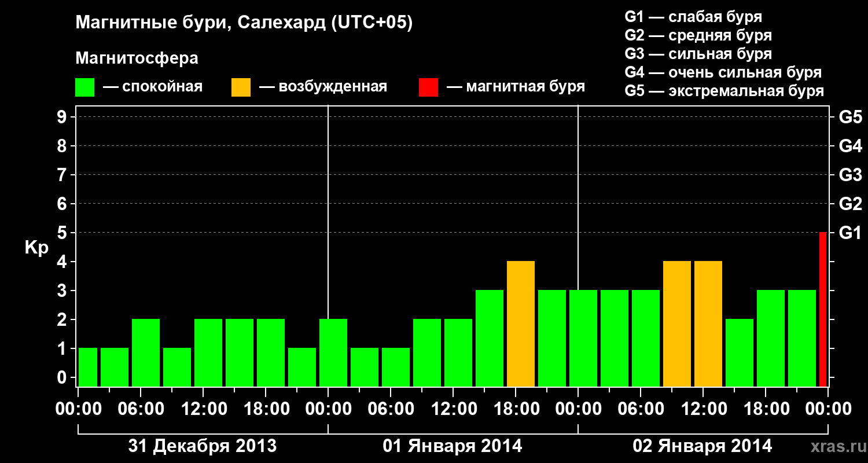Click '12:00' time label above 31 Декабря 2013
This screenshot has width=868, height=463.
(203, 409)
